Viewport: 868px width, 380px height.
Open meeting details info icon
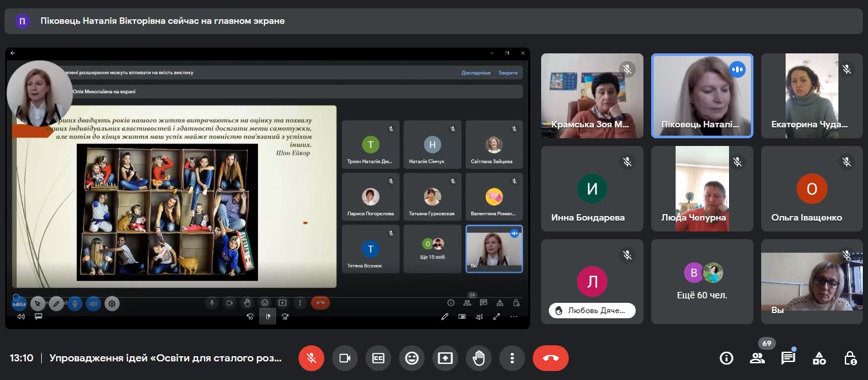click(x=726, y=358)
